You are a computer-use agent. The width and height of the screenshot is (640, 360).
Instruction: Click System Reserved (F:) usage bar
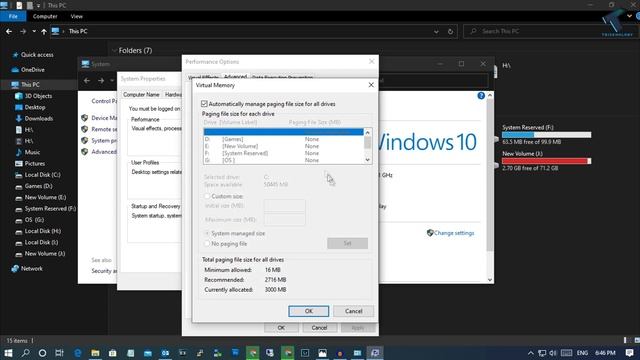tap(546, 135)
